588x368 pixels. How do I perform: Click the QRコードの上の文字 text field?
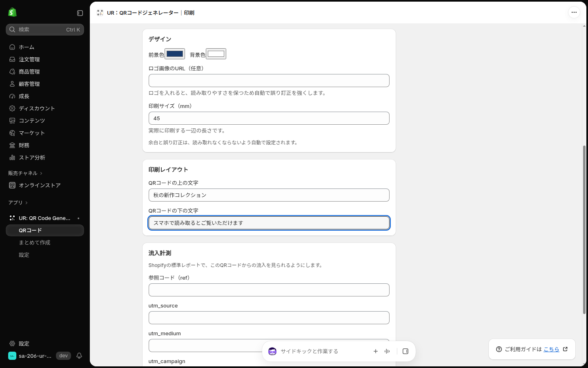[269, 195]
